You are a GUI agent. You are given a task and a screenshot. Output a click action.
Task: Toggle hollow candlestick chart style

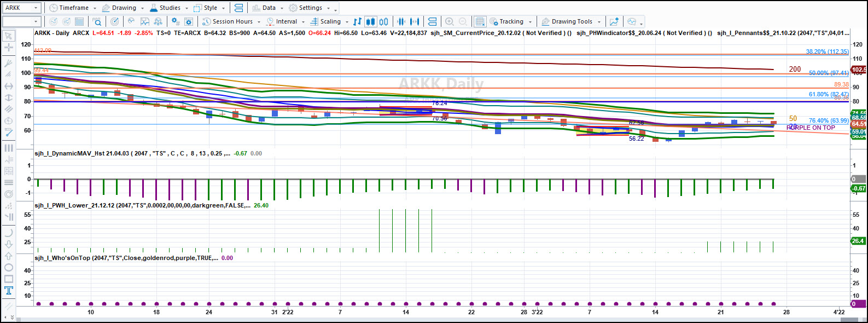tap(384, 22)
